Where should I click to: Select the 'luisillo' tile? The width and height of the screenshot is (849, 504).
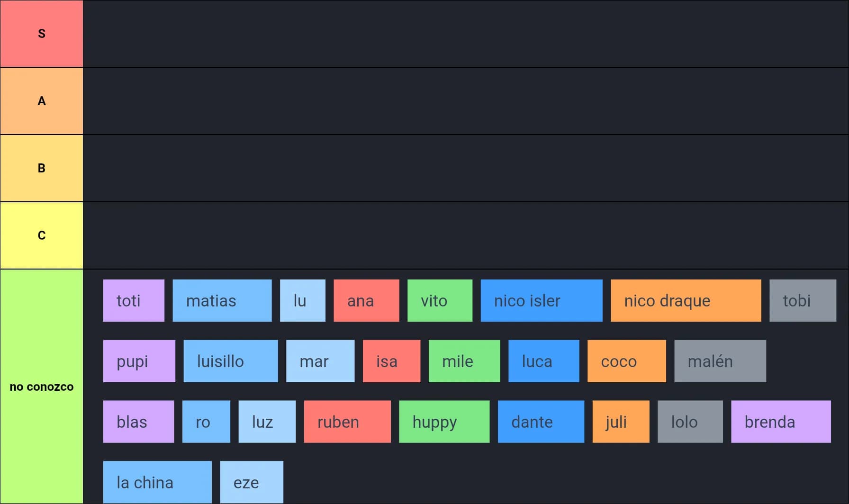[230, 361]
